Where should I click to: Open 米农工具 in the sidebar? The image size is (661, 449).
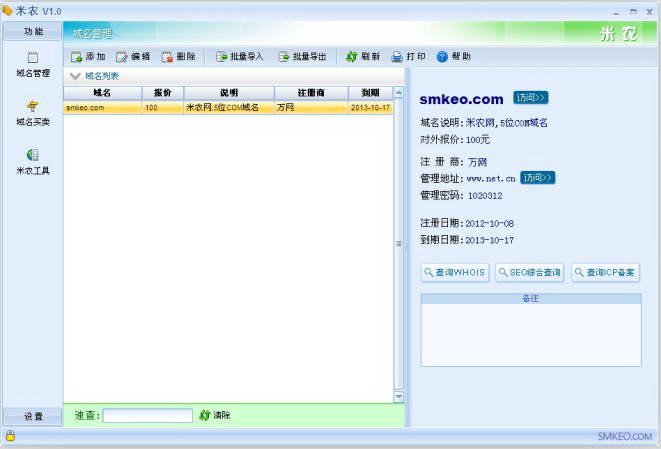33,162
